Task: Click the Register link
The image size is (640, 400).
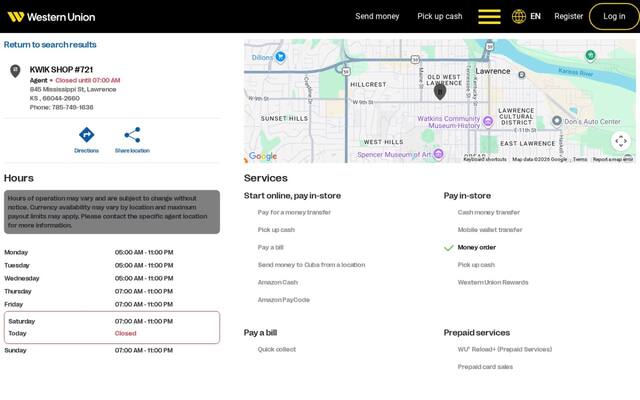Action: tap(569, 16)
